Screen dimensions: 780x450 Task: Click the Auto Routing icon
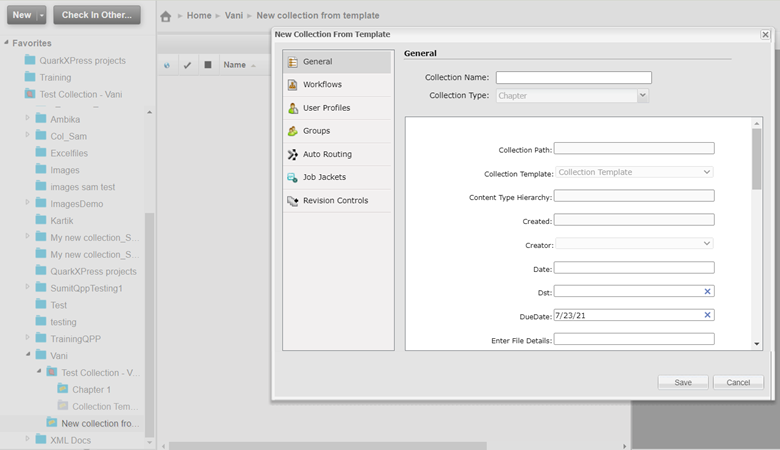293,154
